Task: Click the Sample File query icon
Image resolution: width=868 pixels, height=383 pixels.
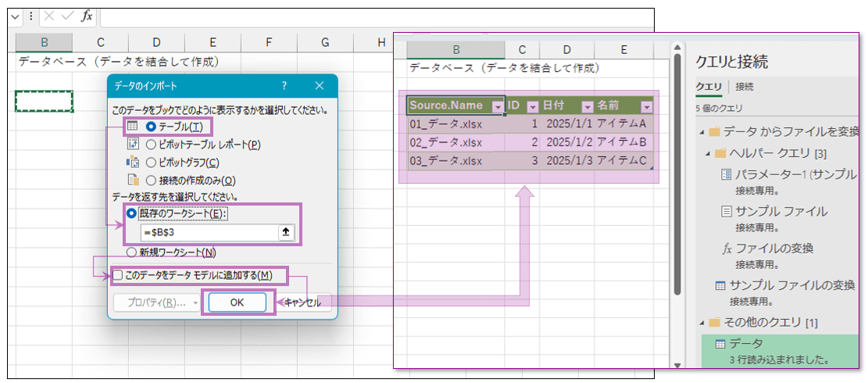Action: coord(726,211)
